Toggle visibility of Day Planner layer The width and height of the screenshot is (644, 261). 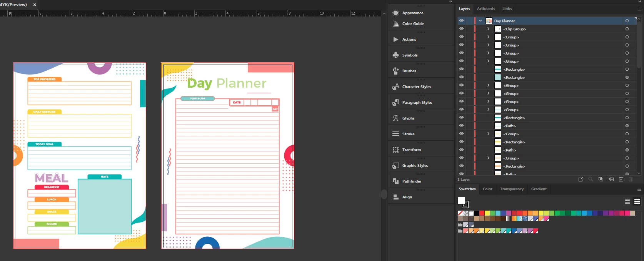tap(461, 21)
